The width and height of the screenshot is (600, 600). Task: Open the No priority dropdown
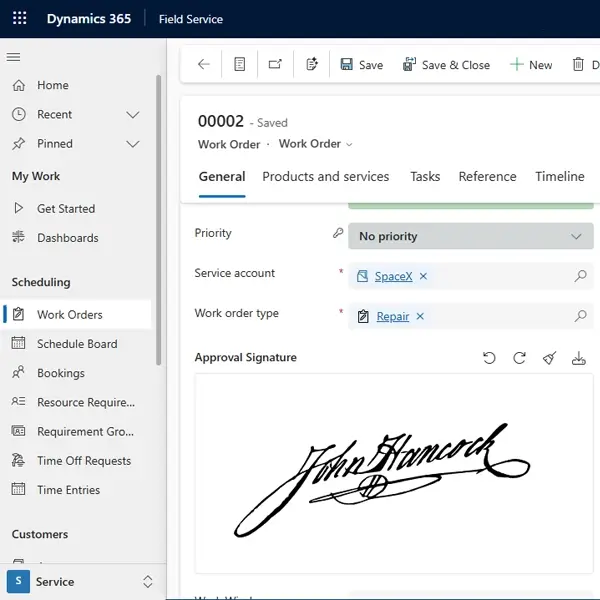(471, 236)
